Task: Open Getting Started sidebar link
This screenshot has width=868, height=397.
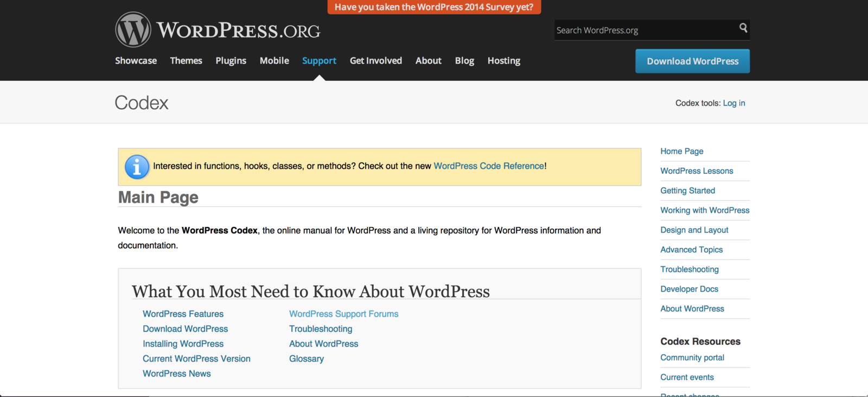Action: pos(687,191)
